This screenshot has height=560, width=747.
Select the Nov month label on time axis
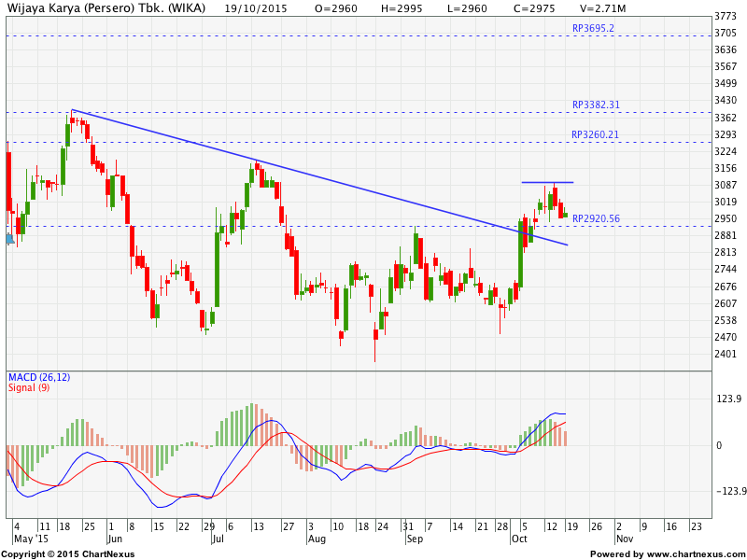[625, 539]
